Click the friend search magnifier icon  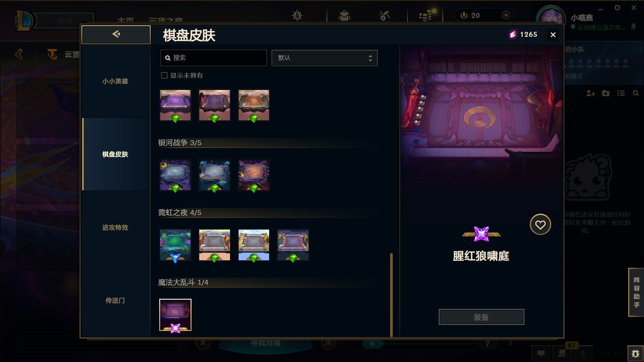636,93
